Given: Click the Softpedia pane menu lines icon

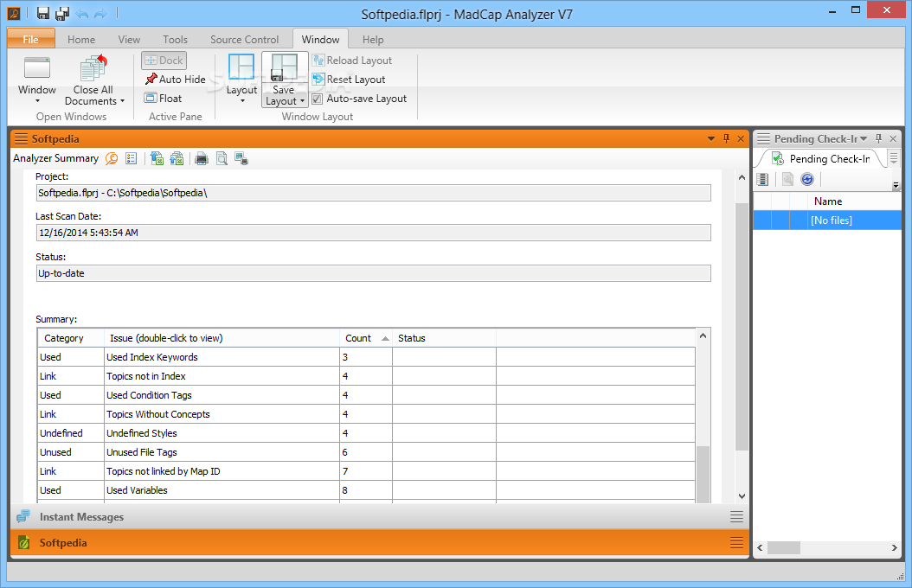Looking at the screenshot, I should (x=21, y=139).
